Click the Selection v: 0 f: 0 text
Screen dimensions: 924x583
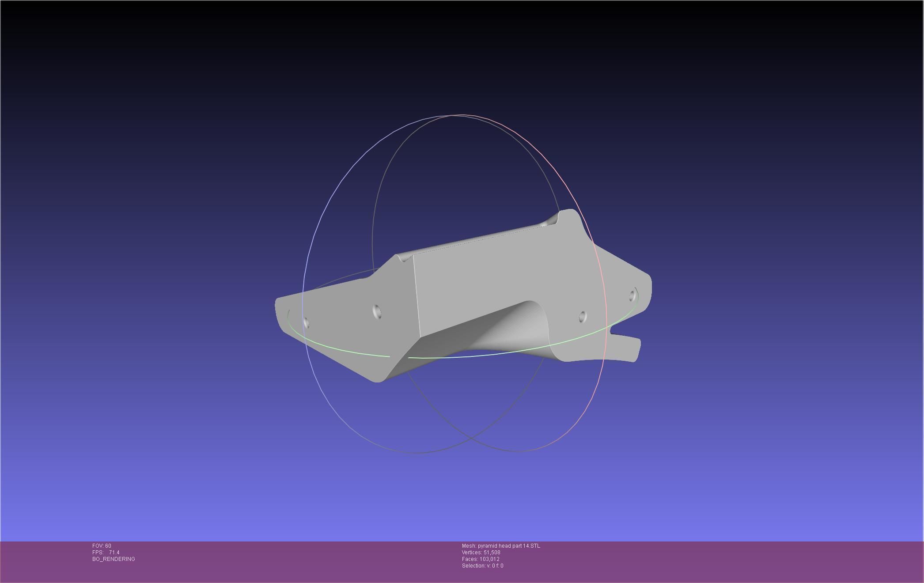(x=482, y=566)
